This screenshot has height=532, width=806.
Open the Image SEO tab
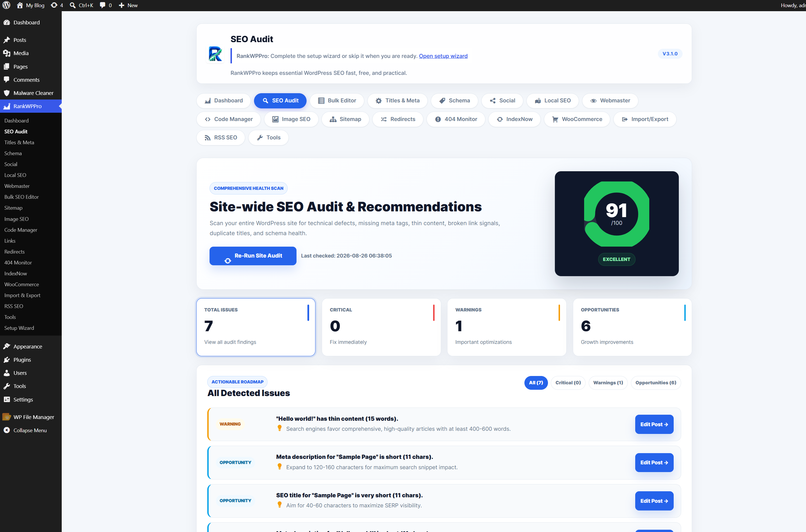click(x=291, y=119)
